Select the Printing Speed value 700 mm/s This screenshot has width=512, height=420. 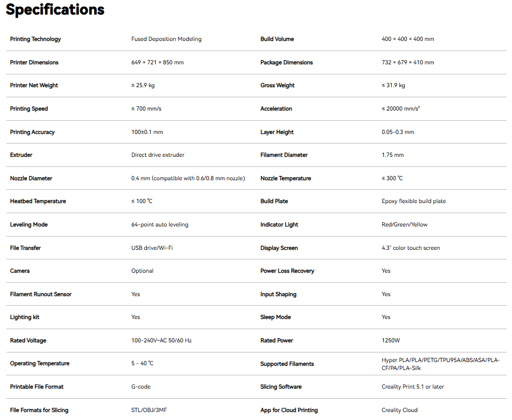click(146, 109)
